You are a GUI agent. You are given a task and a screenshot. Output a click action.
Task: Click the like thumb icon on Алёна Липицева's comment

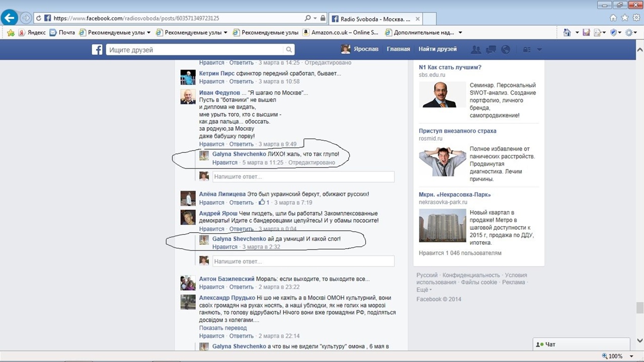pyautogui.click(x=262, y=203)
